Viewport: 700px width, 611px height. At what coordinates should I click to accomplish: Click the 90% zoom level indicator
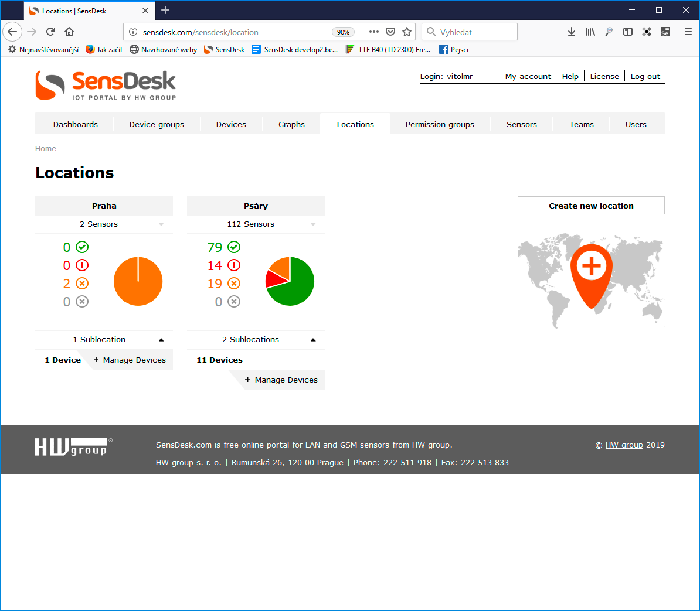(343, 32)
